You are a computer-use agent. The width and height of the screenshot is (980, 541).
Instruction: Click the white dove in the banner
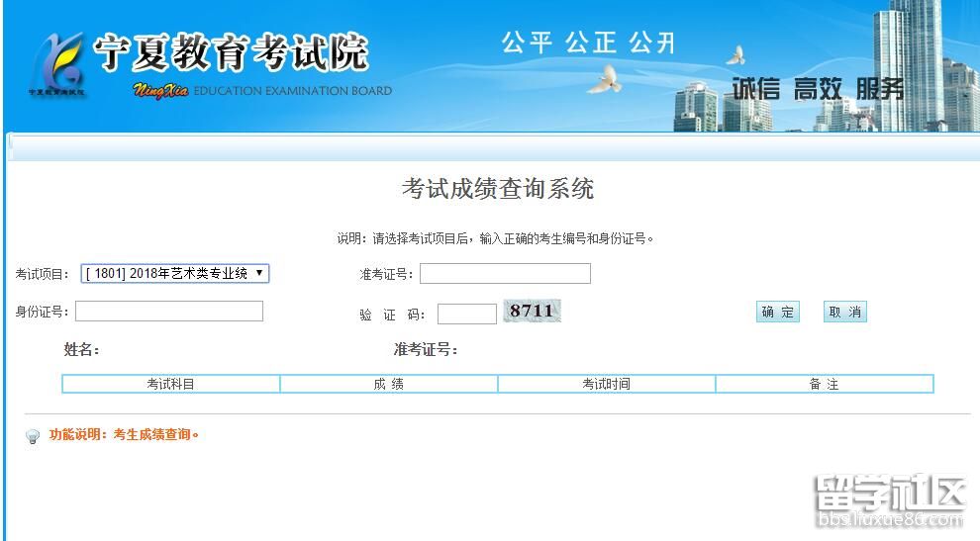pos(605,79)
